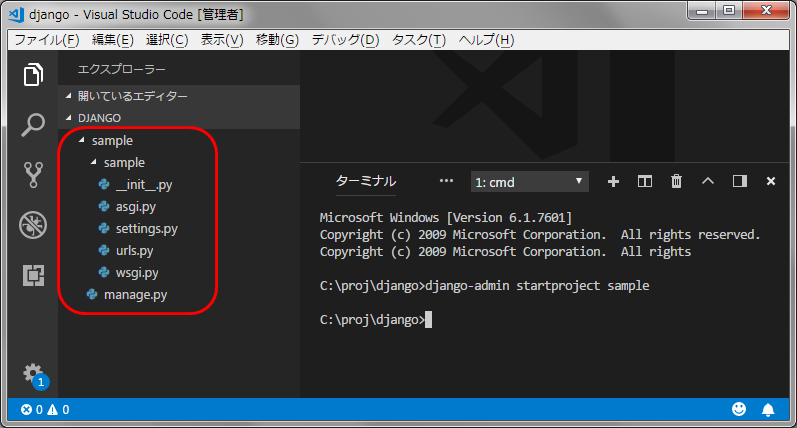The height and width of the screenshot is (428, 797).
Task: Open the 移動(G) menu
Action: pos(277,40)
